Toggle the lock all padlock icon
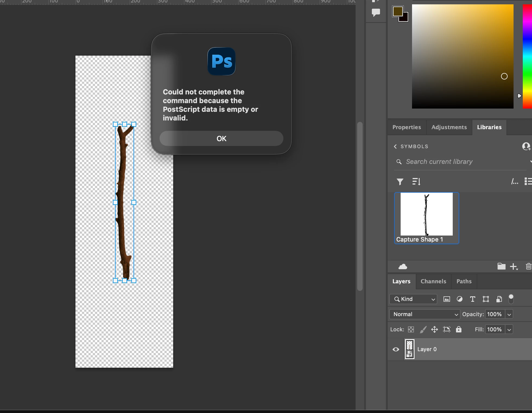The image size is (532, 413). tap(458, 329)
